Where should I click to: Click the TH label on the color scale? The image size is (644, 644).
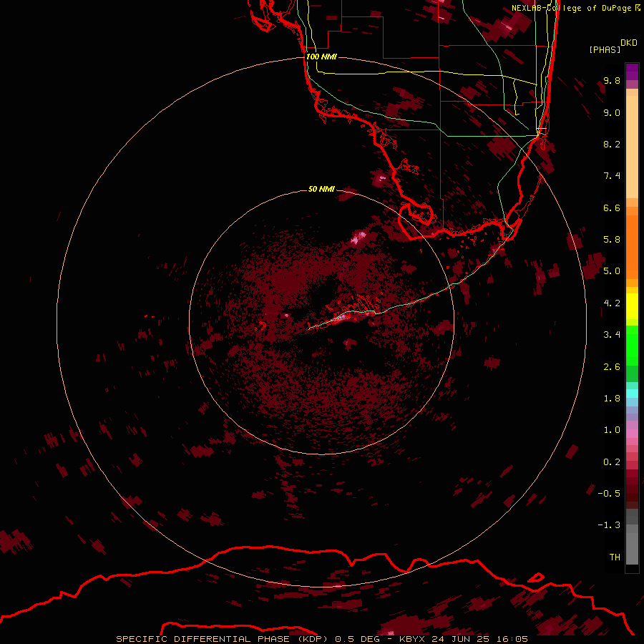click(615, 557)
